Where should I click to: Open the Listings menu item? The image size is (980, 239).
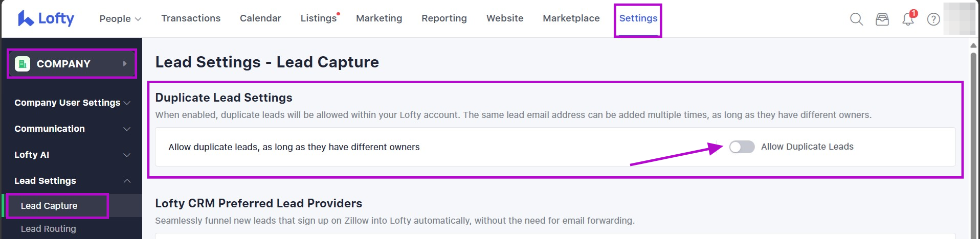319,18
